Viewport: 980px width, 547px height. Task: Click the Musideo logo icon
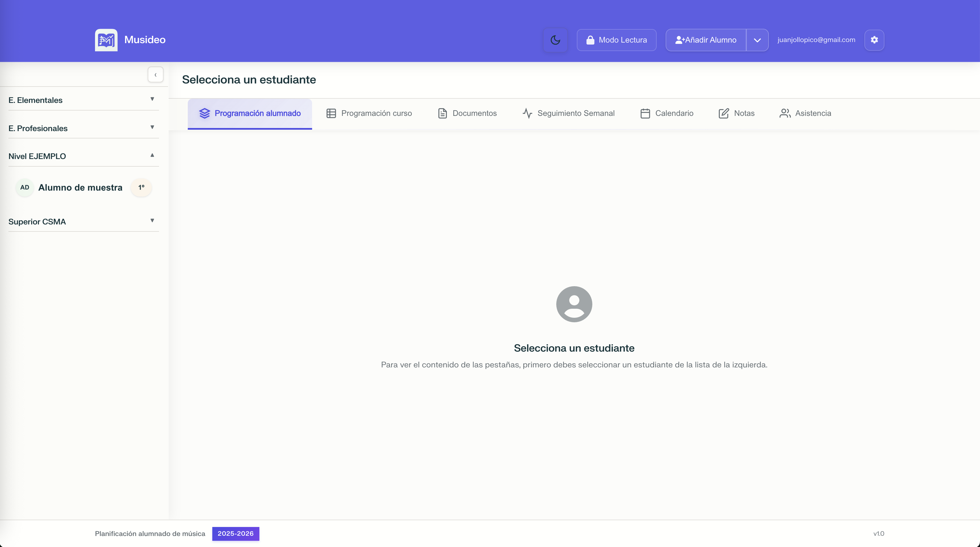tap(105, 39)
